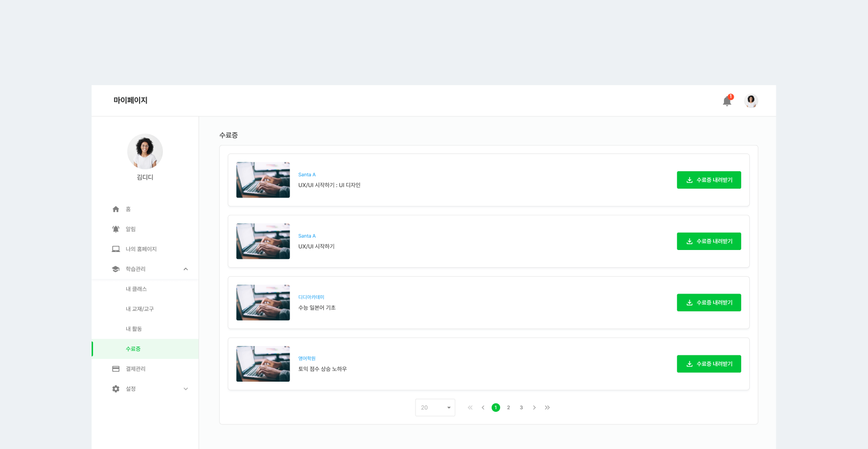Collapse the 학습관리 menu chevron
The width and height of the screenshot is (868, 449).
186,269
